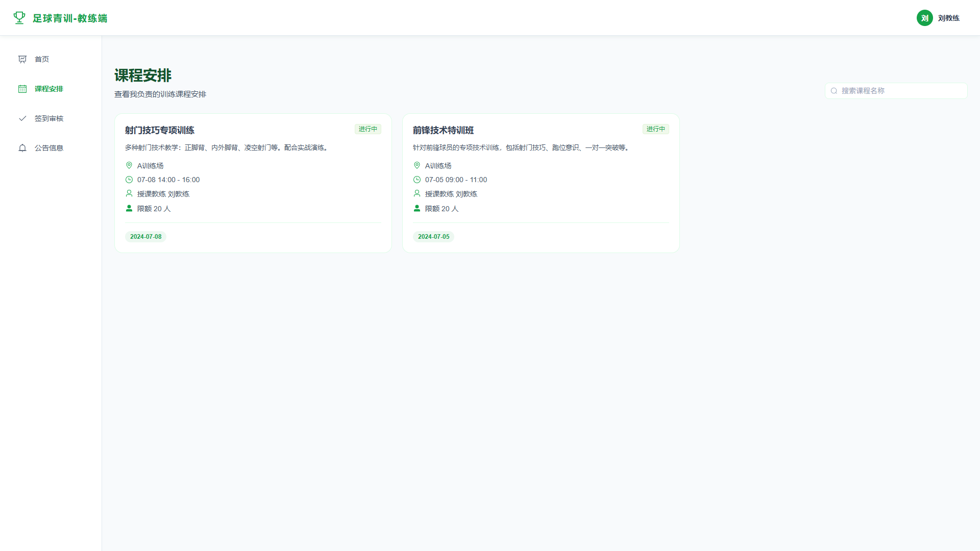Click coach person icon in 前锋技术特训班 card

click(x=417, y=193)
